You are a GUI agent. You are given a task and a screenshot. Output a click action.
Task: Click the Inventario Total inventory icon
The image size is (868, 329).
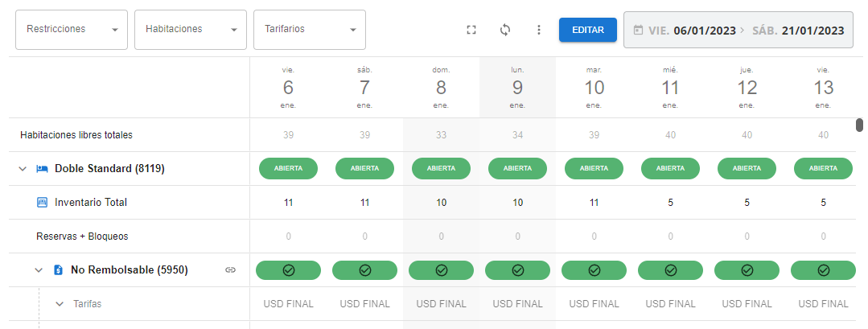42,203
